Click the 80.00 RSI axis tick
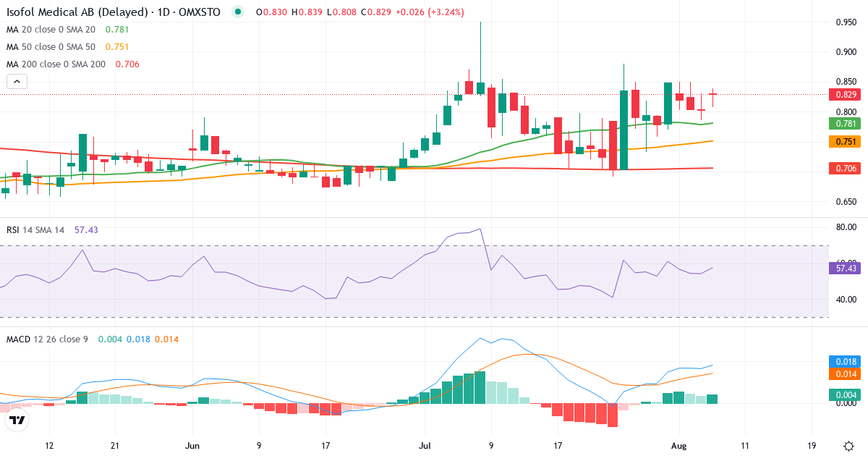868x456 pixels. point(847,227)
